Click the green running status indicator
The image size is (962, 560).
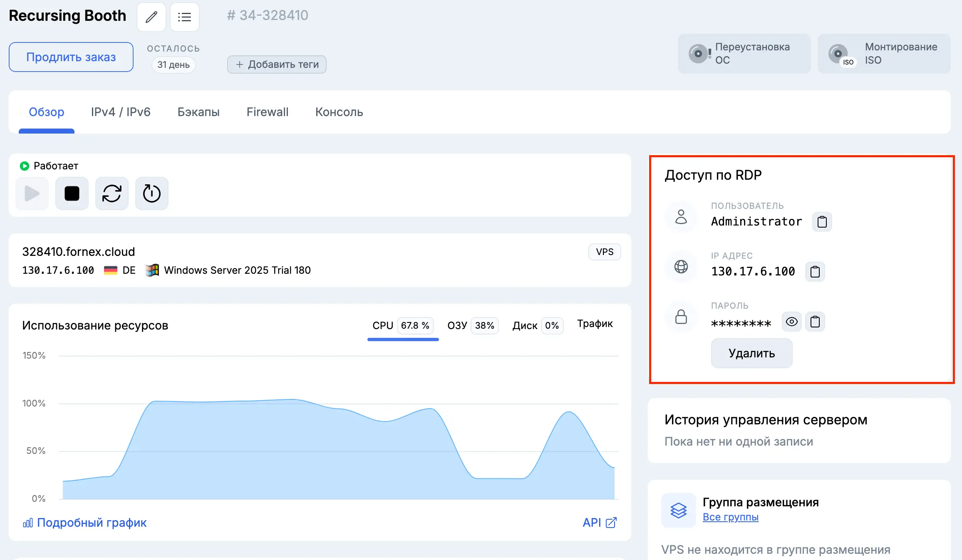25,166
